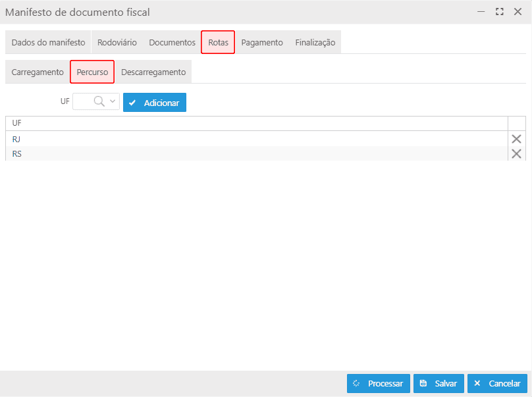
Task: Select the Rotas tab
Action: 218,42
